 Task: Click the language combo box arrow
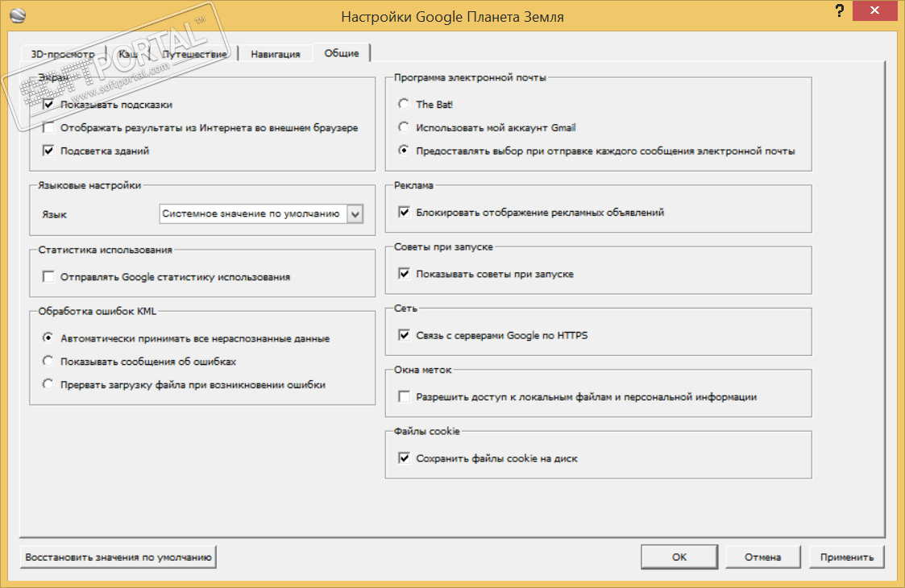[355, 214]
